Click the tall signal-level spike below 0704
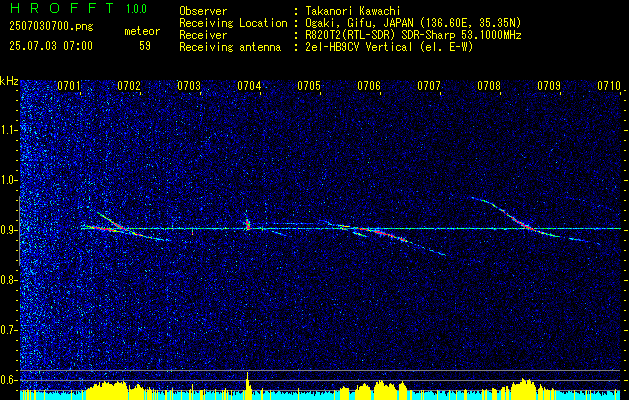Screen dimensions: 629x400 [x=248, y=385]
